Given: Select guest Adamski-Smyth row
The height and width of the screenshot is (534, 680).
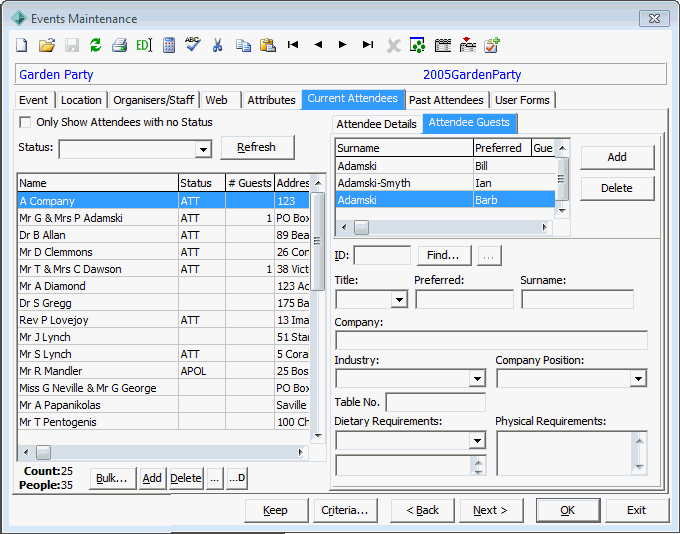Looking at the screenshot, I should (445, 183).
